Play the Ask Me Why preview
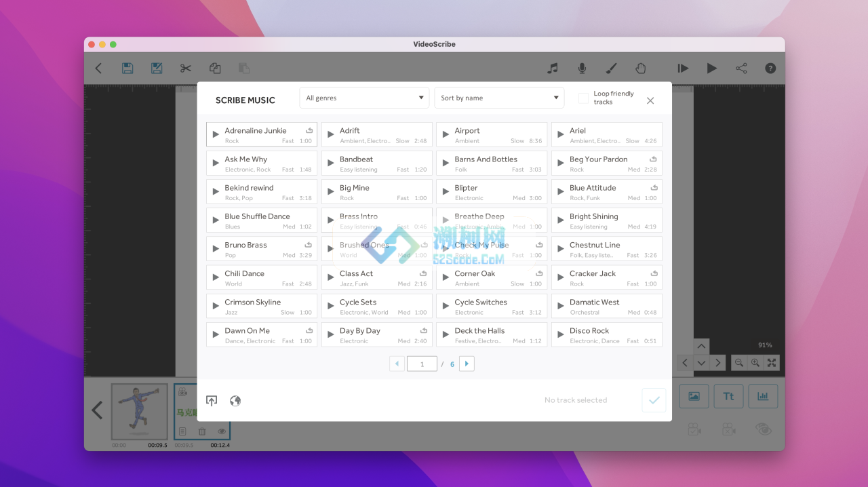This screenshot has height=487, width=868. click(216, 163)
